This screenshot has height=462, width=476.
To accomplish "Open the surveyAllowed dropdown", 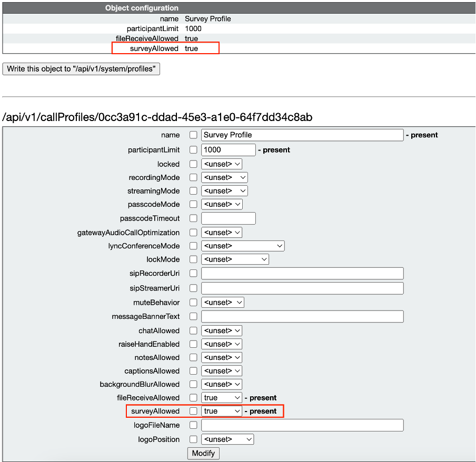I will coord(221,411).
